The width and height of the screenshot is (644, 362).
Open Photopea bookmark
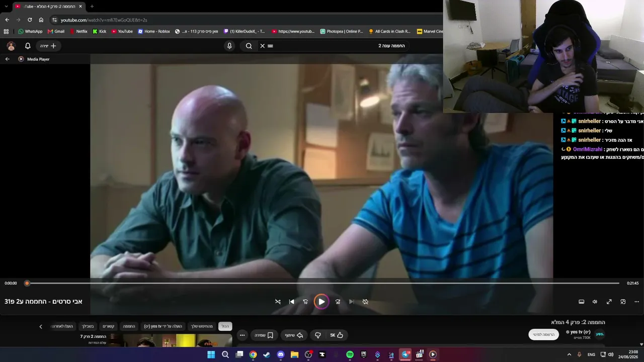tap(341, 31)
